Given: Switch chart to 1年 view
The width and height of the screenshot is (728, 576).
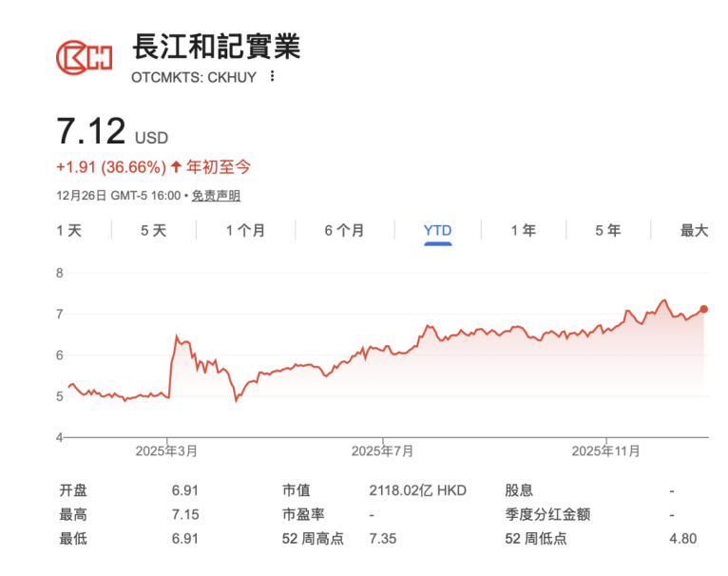Looking at the screenshot, I should click(523, 231).
